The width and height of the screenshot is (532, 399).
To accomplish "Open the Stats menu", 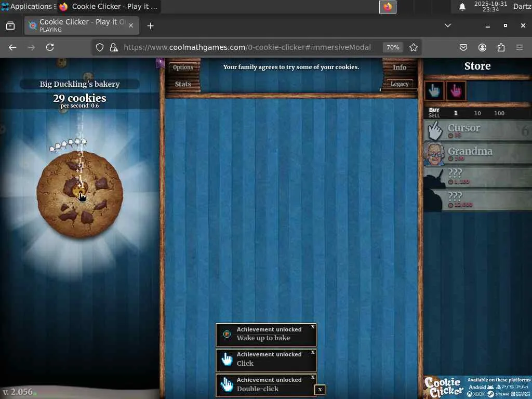I will click(x=183, y=84).
